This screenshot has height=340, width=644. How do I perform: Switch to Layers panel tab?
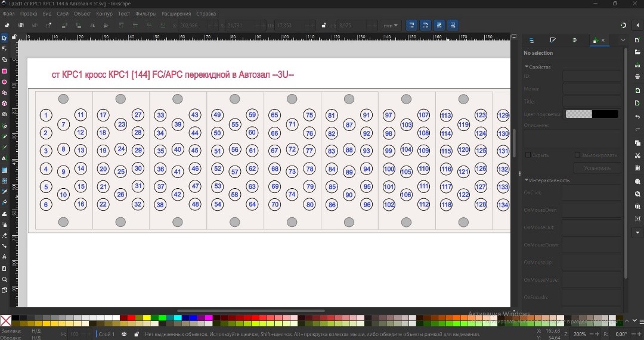coord(531,40)
